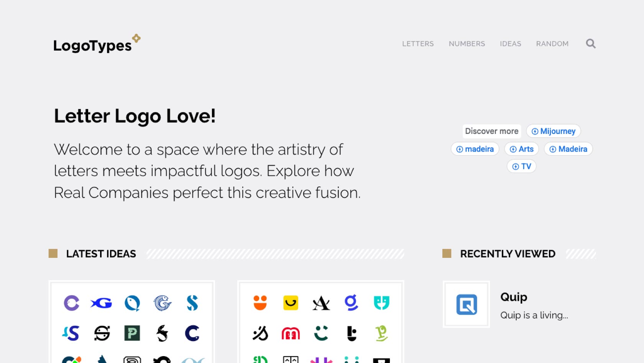Open the Quip logo thumbnail

(466, 304)
